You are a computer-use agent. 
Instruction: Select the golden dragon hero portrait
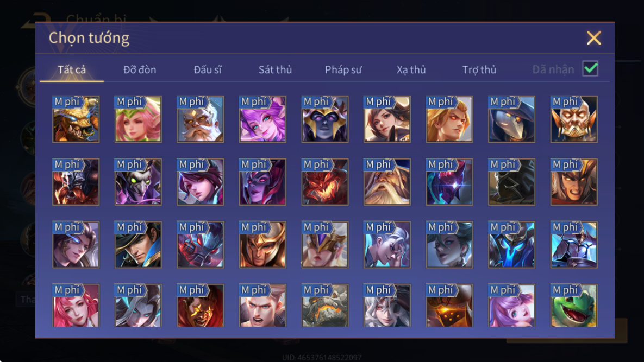[x=76, y=119]
